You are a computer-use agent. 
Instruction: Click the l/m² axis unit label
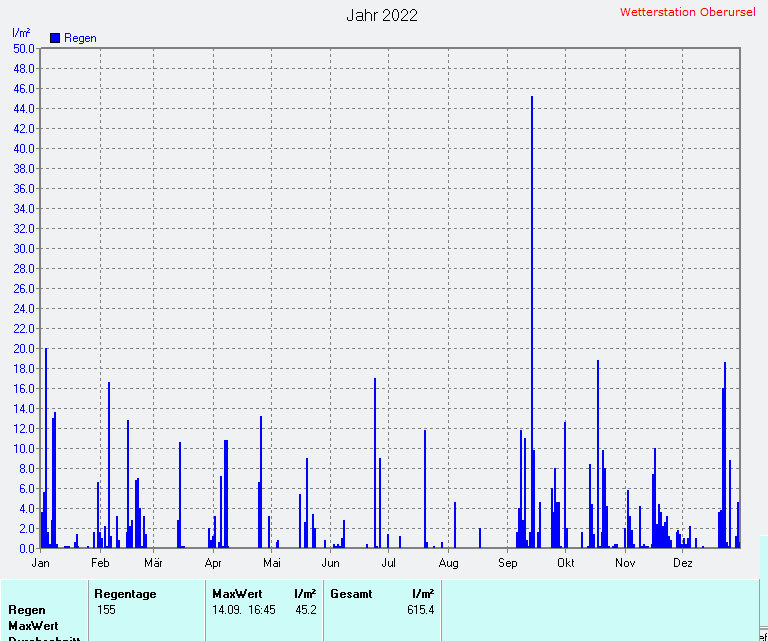21,33
